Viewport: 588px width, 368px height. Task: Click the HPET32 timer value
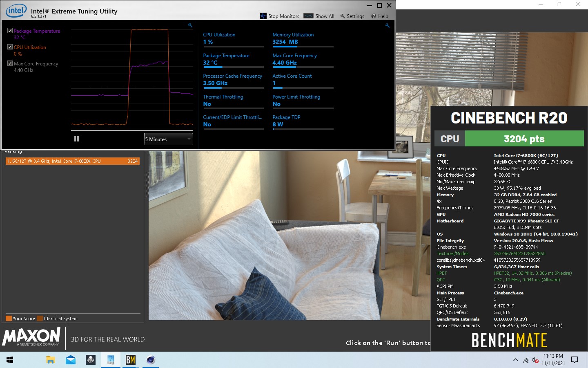533,273
